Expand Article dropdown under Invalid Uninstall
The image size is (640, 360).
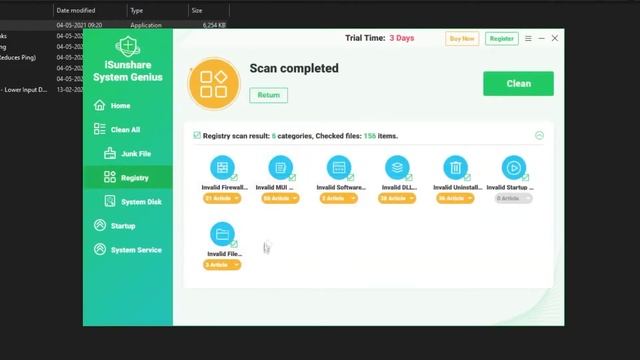click(456, 198)
